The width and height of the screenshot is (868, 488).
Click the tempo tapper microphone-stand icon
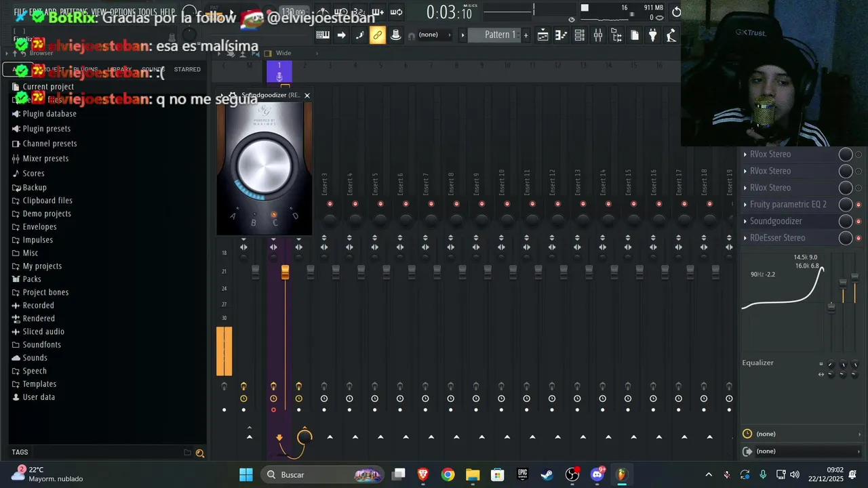[671, 35]
